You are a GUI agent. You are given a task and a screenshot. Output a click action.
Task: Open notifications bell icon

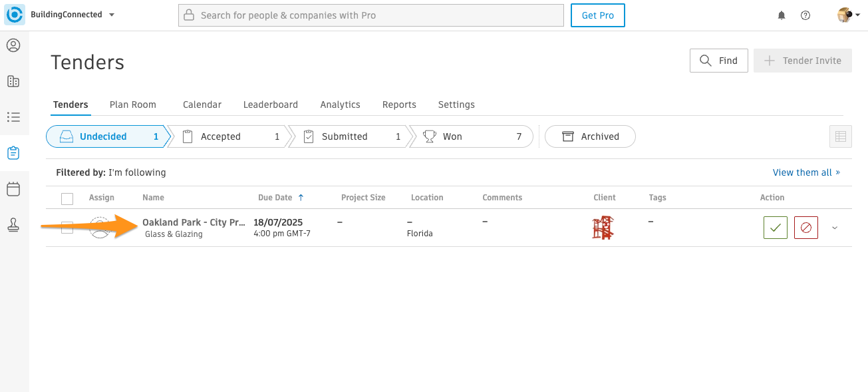[x=782, y=15]
